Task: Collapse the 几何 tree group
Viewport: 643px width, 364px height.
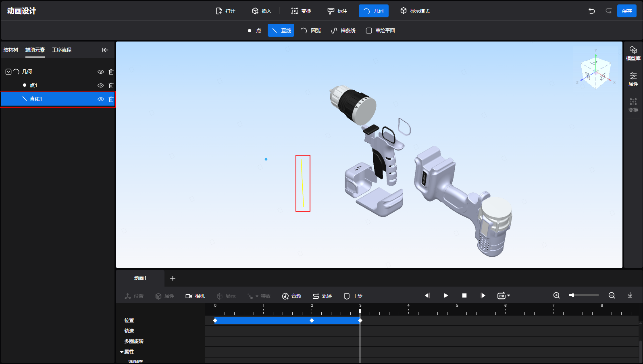Action: pyautogui.click(x=8, y=72)
